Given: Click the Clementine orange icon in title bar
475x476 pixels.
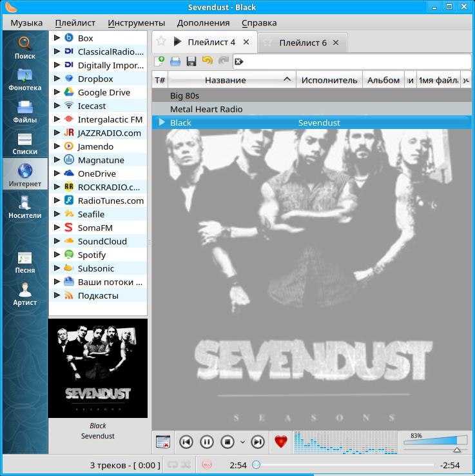Looking at the screenshot, I should (x=12, y=6).
